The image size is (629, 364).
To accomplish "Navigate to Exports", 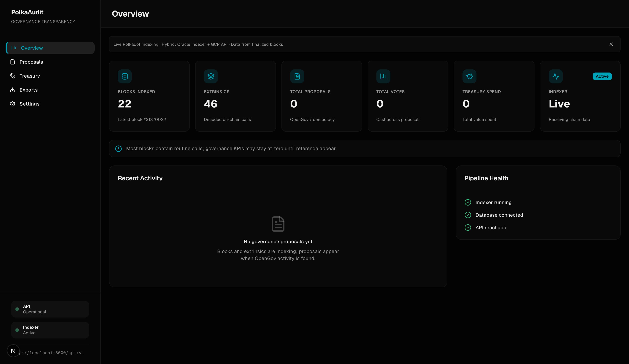I will coord(50,90).
